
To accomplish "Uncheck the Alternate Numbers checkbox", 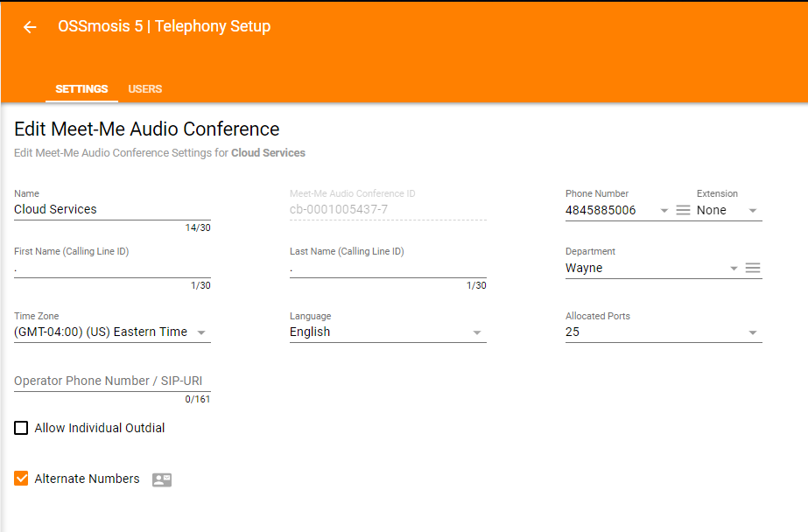I will (x=22, y=479).
